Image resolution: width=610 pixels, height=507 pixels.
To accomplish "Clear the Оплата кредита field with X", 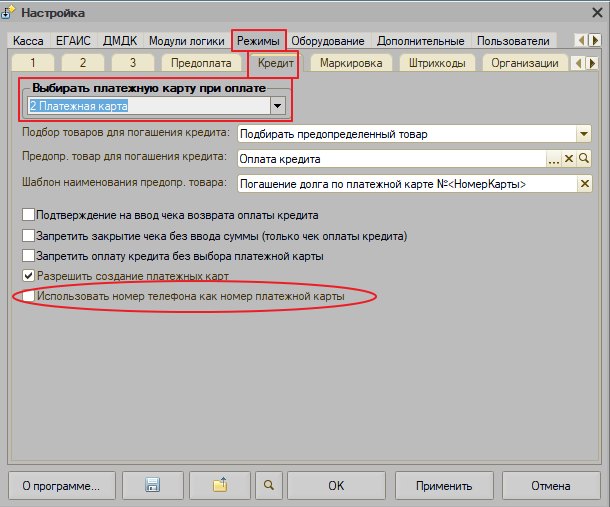I will [x=569, y=158].
